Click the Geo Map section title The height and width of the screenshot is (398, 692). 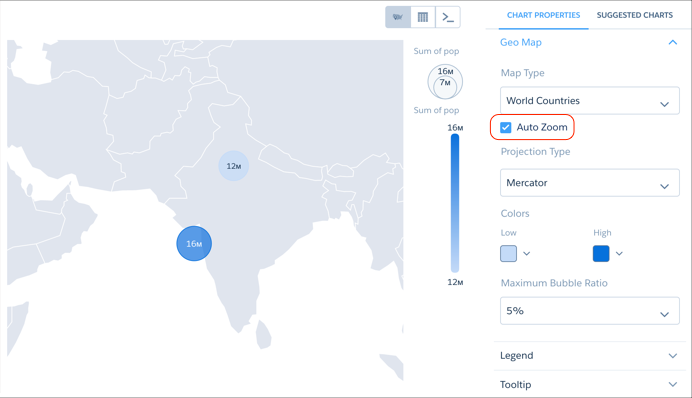point(521,42)
